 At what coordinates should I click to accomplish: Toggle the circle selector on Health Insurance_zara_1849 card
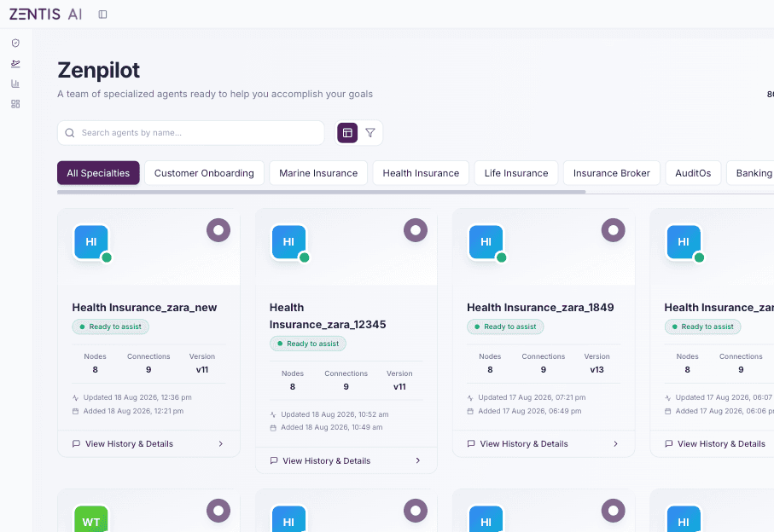(613, 230)
